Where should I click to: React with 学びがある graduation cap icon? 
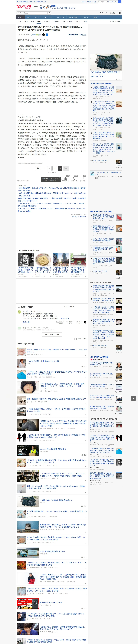click(x=66, y=178)
